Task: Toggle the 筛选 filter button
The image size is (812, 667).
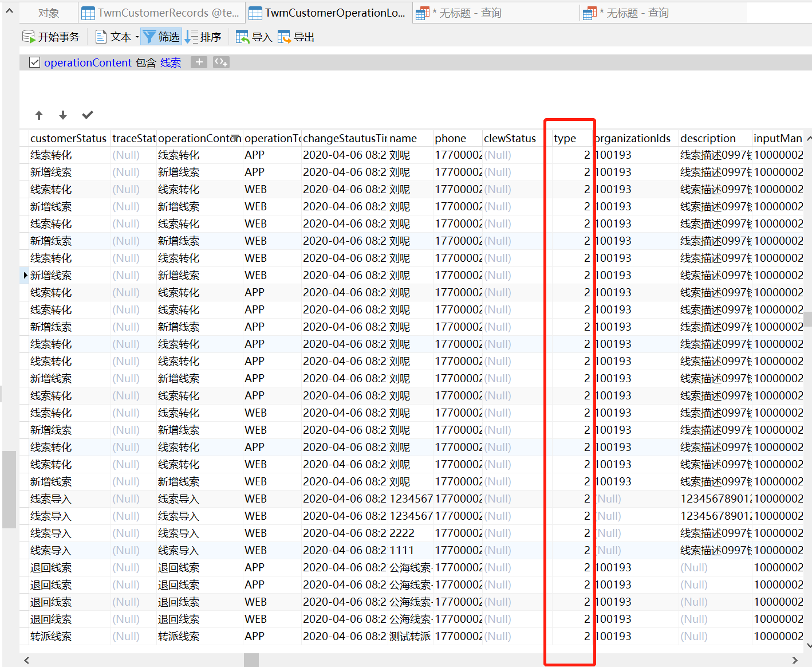Action: coord(161,37)
